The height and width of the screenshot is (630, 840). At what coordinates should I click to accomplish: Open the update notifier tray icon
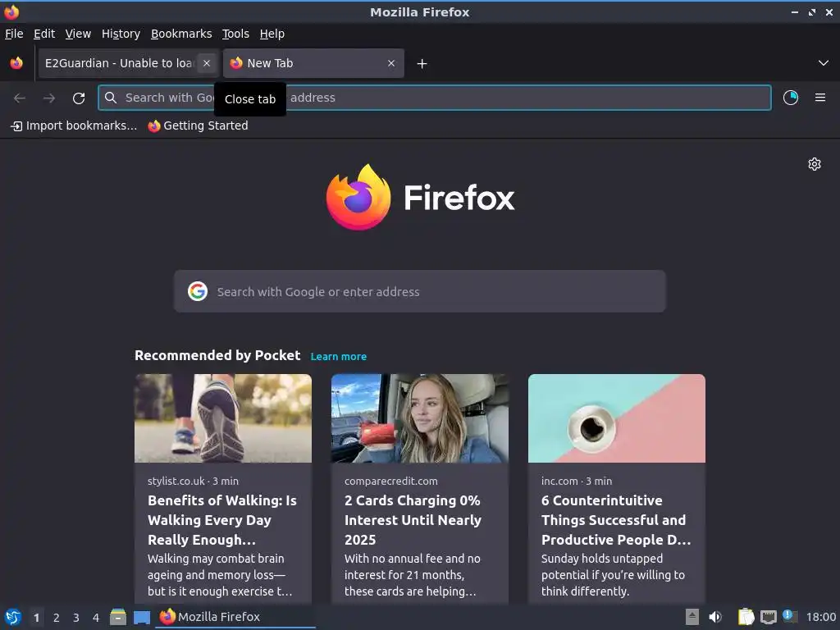pos(790,616)
